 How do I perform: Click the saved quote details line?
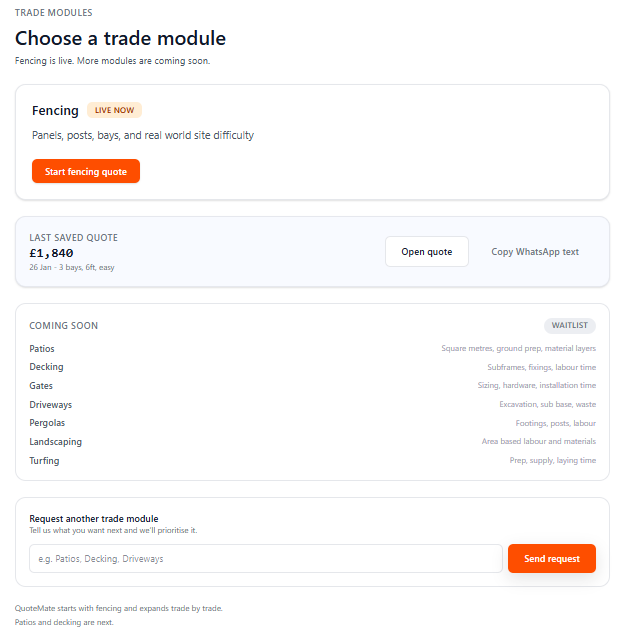72,267
